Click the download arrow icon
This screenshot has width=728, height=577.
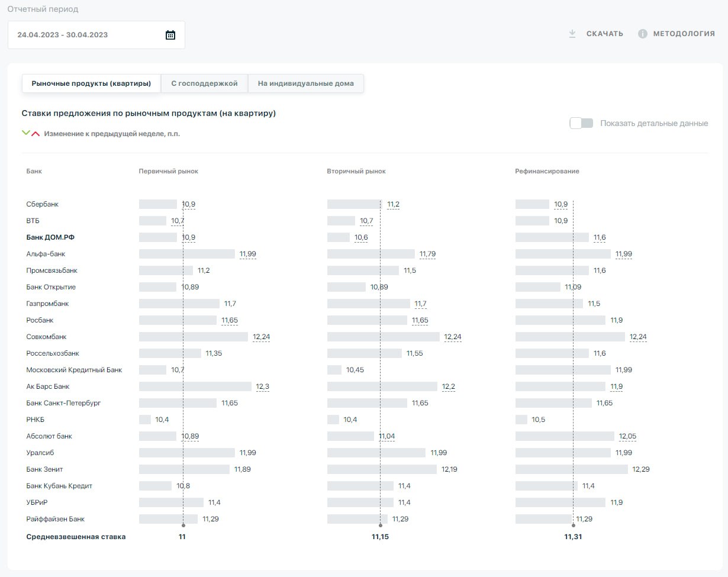pyautogui.click(x=572, y=34)
